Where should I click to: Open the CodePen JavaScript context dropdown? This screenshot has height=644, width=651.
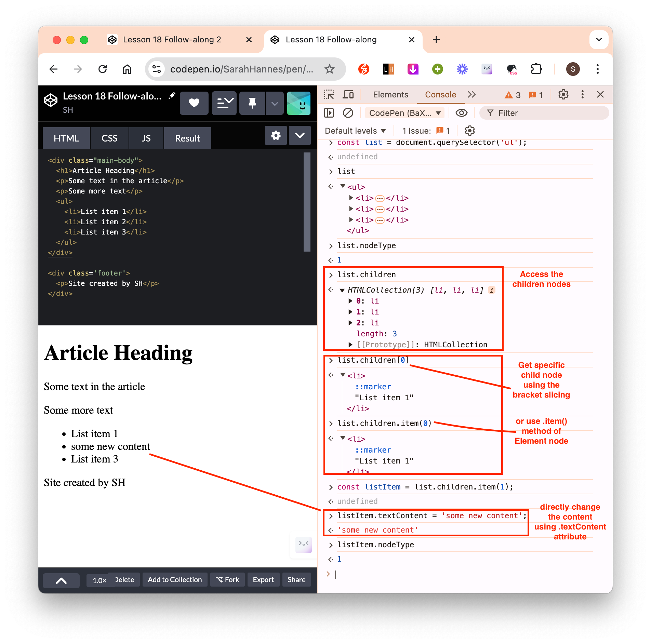click(x=404, y=113)
